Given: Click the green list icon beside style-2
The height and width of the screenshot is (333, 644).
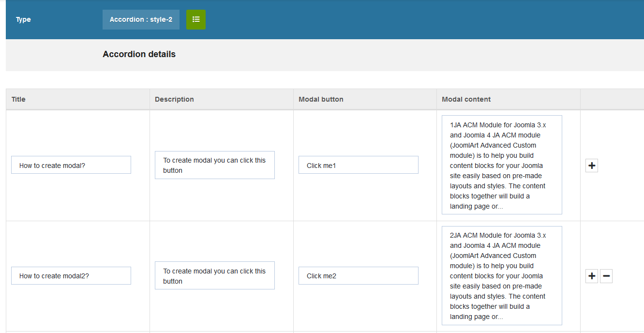Looking at the screenshot, I should 195,19.
